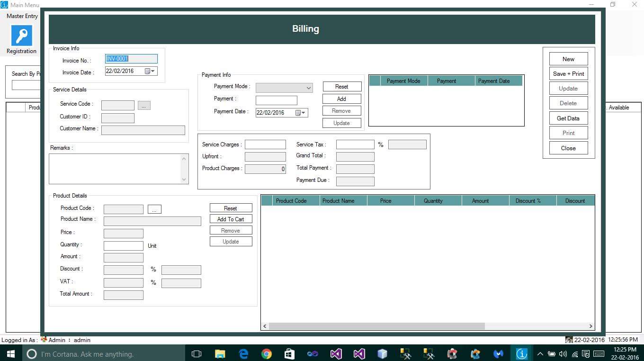Image resolution: width=644 pixels, height=361 pixels.
Task: Open the Master Entry menu
Action: pos(21,16)
